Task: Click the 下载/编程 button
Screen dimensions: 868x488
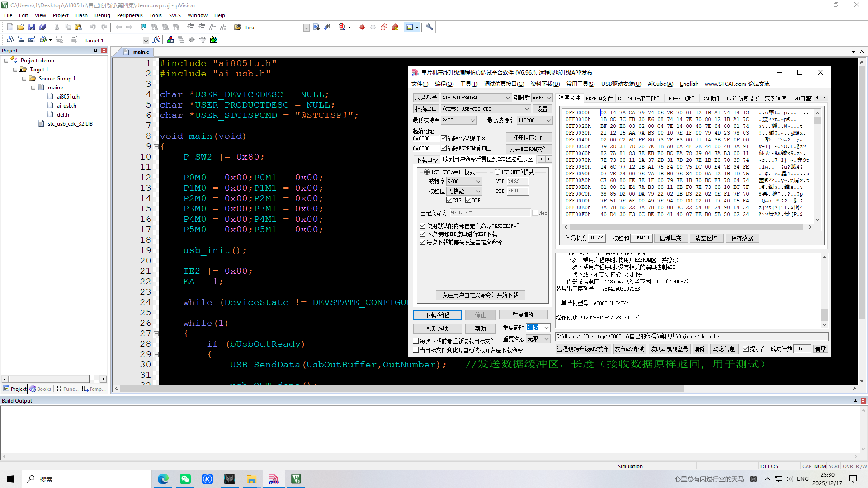Action: (437, 315)
